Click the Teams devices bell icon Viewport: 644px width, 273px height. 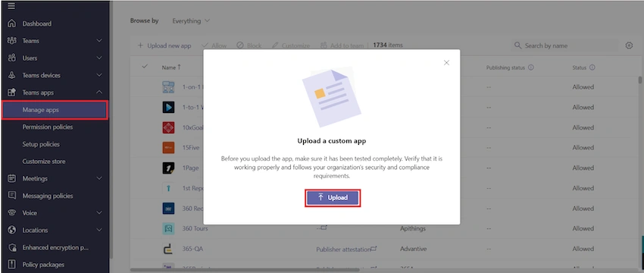(x=12, y=75)
